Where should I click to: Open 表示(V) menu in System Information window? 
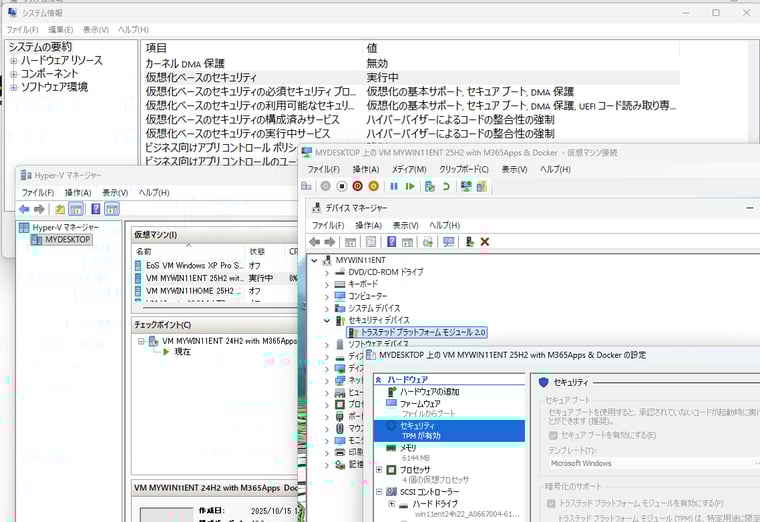coord(95,30)
